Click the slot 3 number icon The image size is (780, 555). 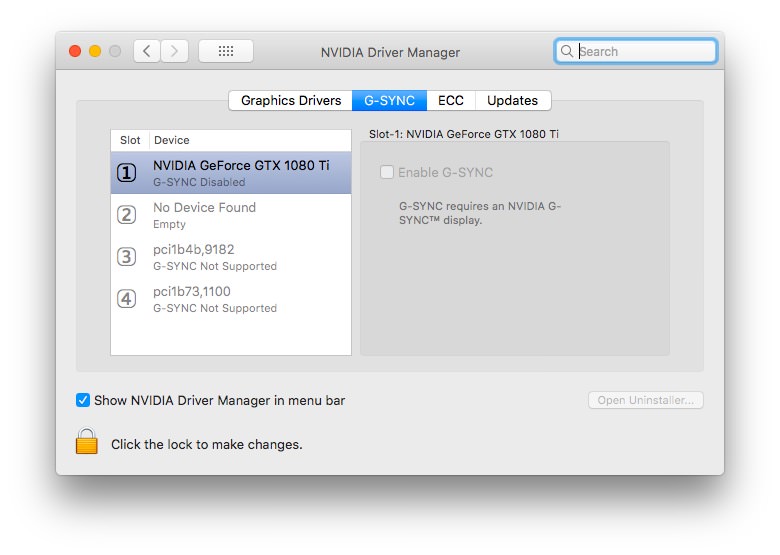(126, 257)
